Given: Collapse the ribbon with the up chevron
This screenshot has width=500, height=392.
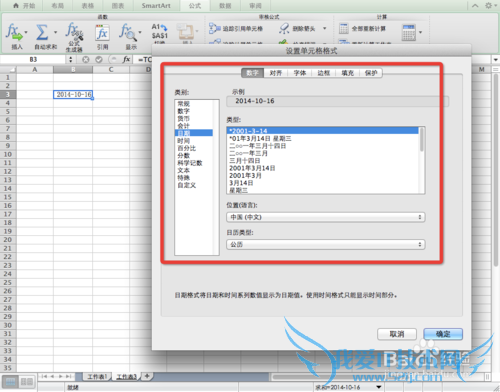Looking at the screenshot, I should click(x=475, y=6).
